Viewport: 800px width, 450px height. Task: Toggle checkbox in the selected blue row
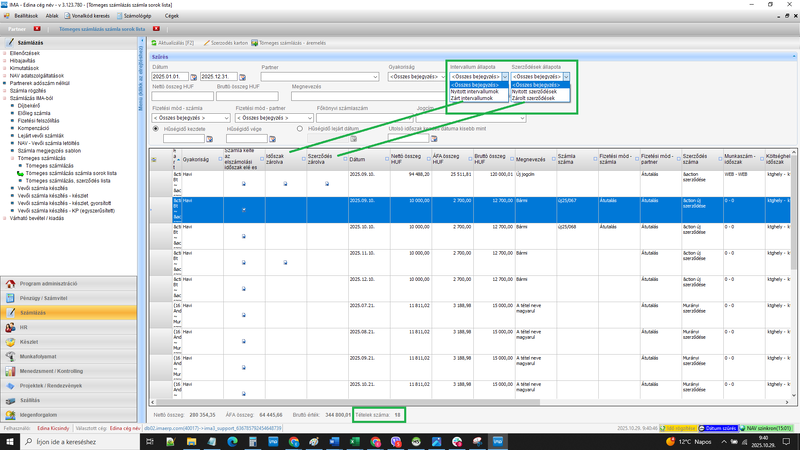click(x=243, y=210)
